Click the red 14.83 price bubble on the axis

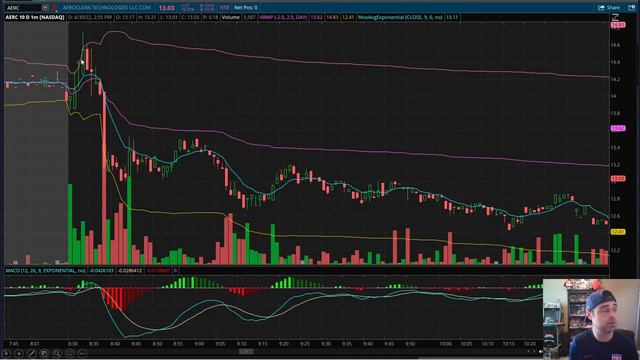618,25
